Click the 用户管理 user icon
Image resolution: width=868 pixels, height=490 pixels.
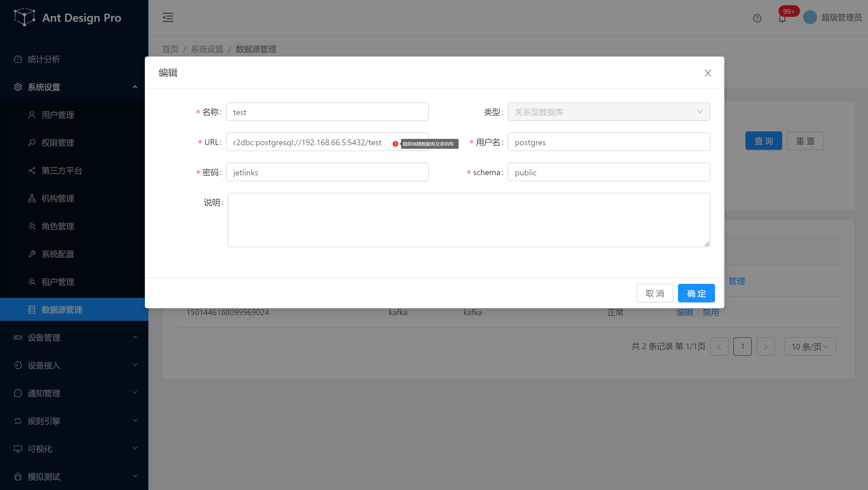click(x=32, y=115)
